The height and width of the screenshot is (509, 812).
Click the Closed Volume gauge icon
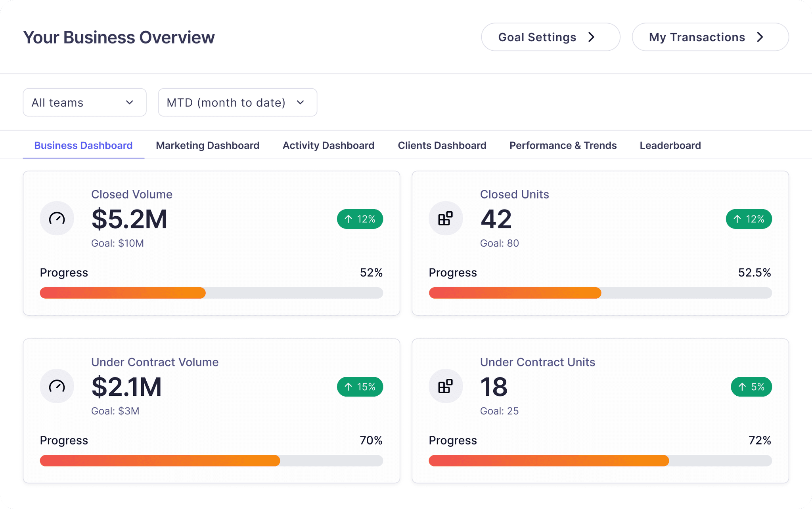point(57,218)
